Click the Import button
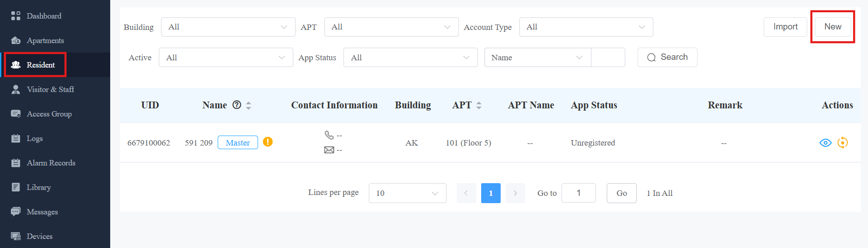This screenshot has height=248, width=868. [x=785, y=27]
